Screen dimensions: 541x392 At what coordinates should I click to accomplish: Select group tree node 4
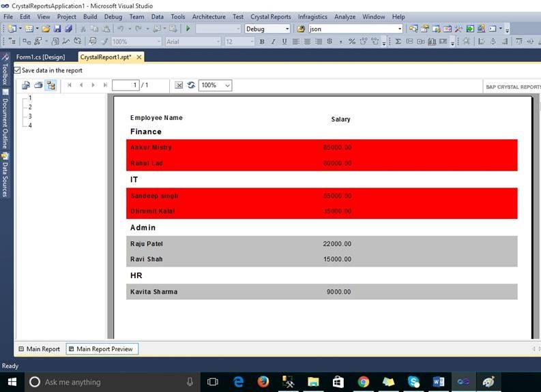tap(31, 125)
